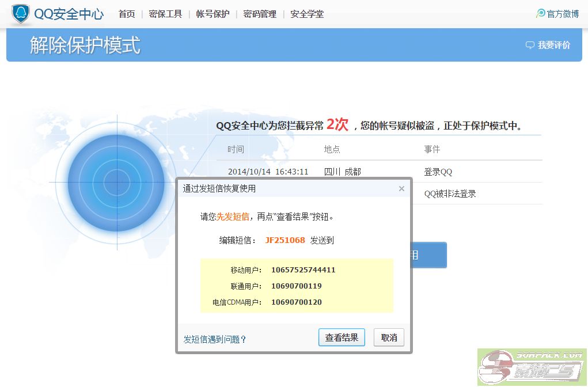The width and height of the screenshot is (588, 387).
Task: Select 帐号保护 in the top navigation
Action: [x=213, y=14]
